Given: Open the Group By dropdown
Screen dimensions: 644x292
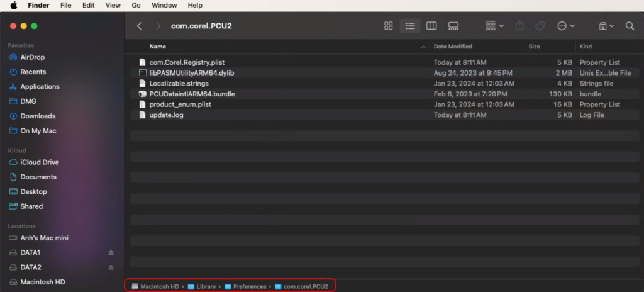Looking at the screenshot, I should pos(494,26).
